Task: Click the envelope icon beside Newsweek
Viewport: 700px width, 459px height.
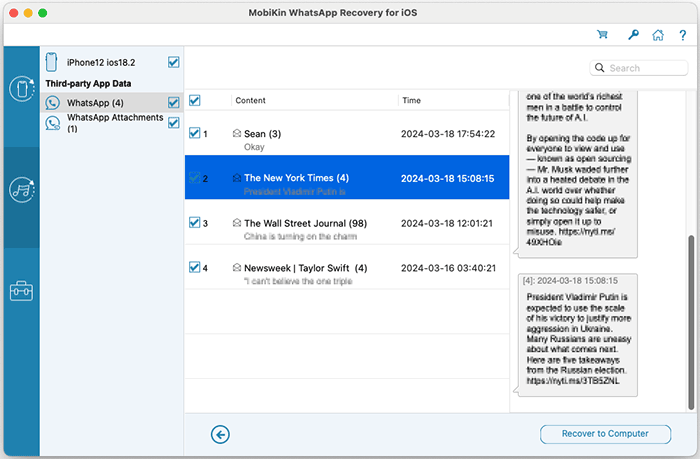Action: click(237, 267)
